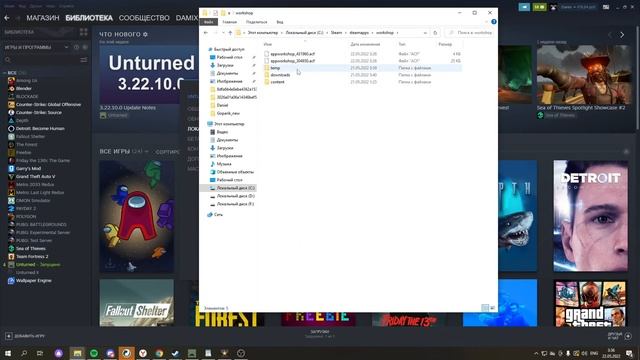640x360 pixels.
Task: Select the downloads folder
Action: coord(280,75)
